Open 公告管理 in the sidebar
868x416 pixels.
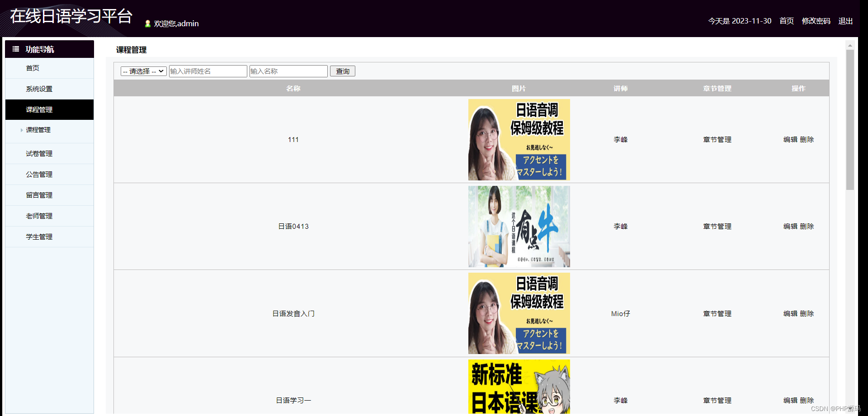(x=49, y=175)
